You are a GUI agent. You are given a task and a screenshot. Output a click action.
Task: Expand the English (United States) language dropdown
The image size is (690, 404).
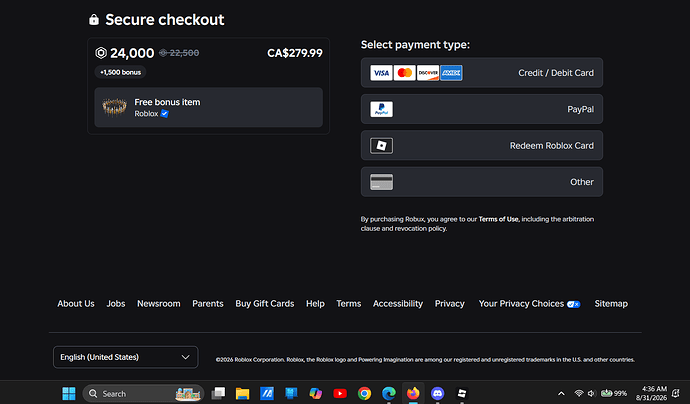coord(125,357)
